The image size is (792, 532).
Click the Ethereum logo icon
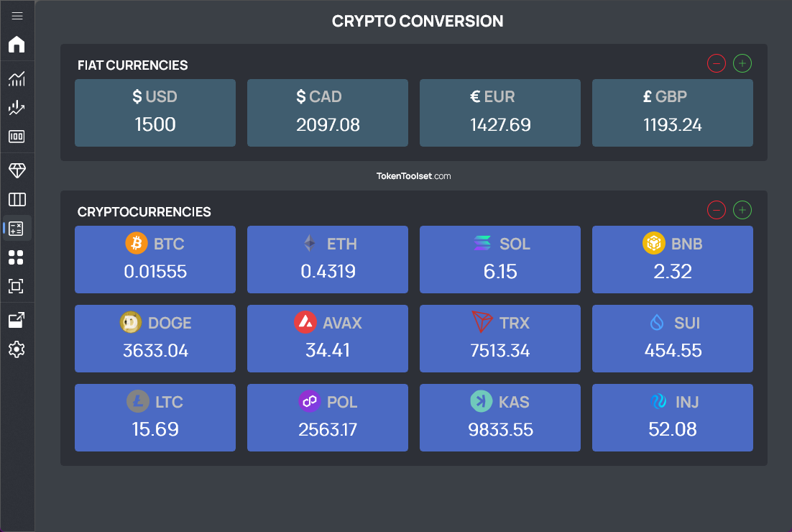310,244
